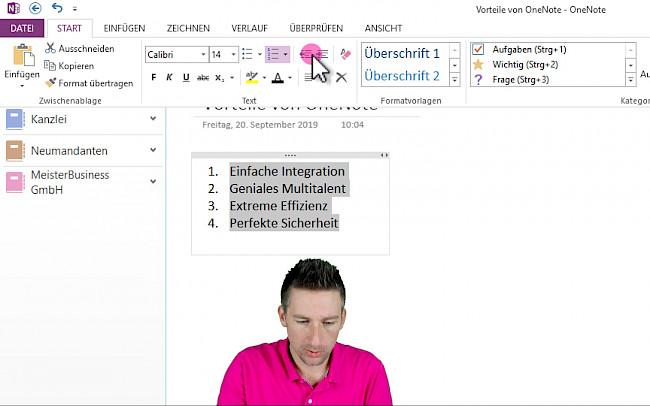Image resolution: width=650 pixels, height=406 pixels.
Task: Go back with the Back arrow button
Action: click(35, 8)
